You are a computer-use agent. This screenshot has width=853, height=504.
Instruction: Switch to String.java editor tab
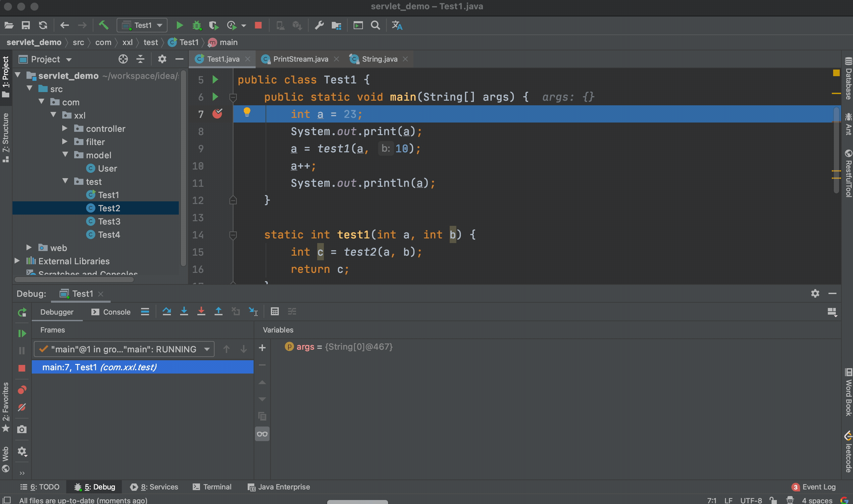pos(379,59)
